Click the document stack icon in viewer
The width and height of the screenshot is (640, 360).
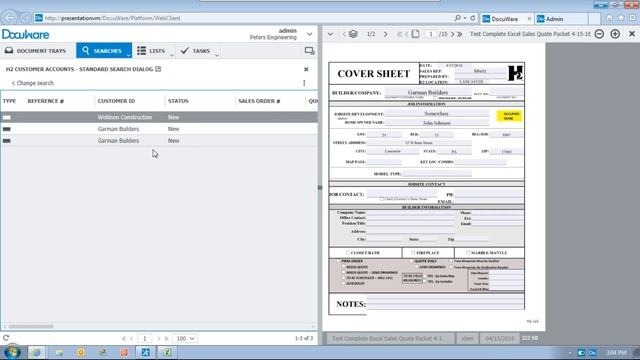click(x=353, y=34)
